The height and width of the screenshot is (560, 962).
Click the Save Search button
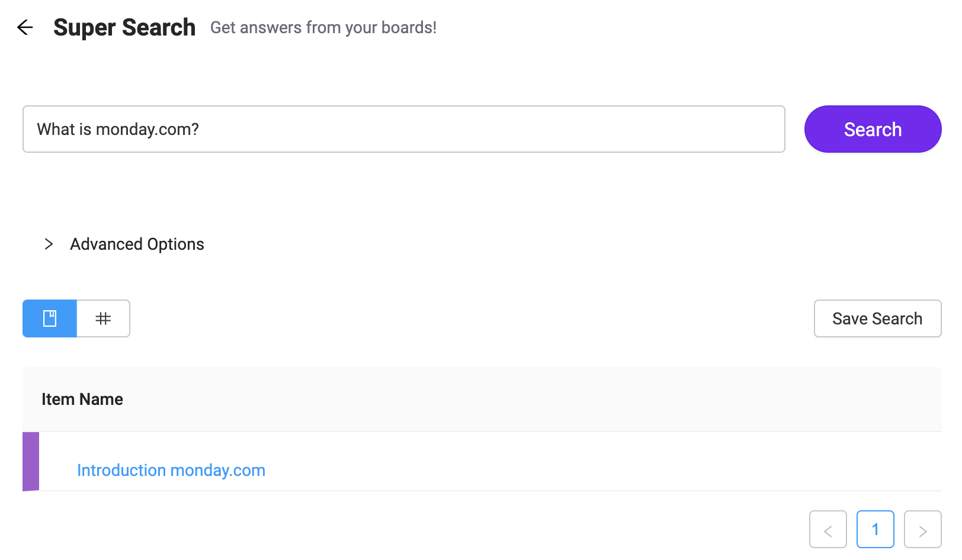coord(877,318)
